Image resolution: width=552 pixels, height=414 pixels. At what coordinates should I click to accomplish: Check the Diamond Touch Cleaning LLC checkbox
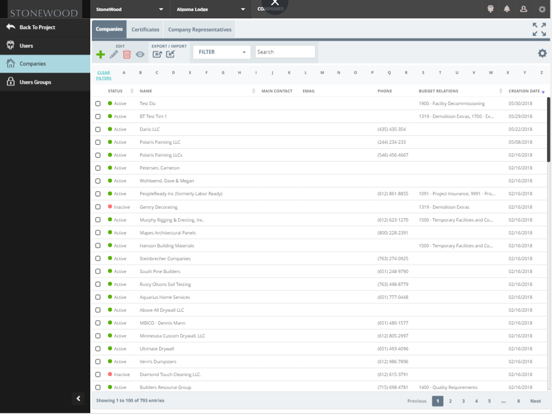(98, 374)
